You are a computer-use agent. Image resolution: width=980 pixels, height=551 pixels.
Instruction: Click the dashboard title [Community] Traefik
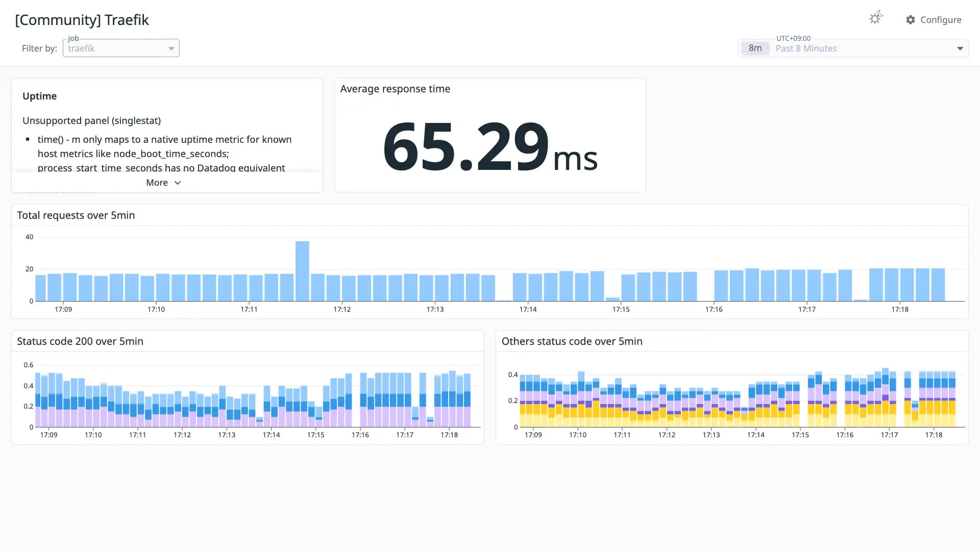pyautogui.click(x=82, y=20)
